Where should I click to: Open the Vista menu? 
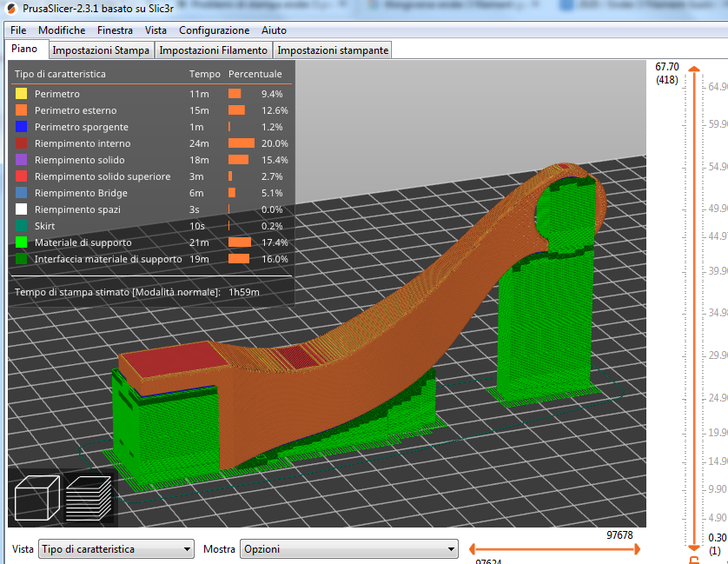(156, 30)
